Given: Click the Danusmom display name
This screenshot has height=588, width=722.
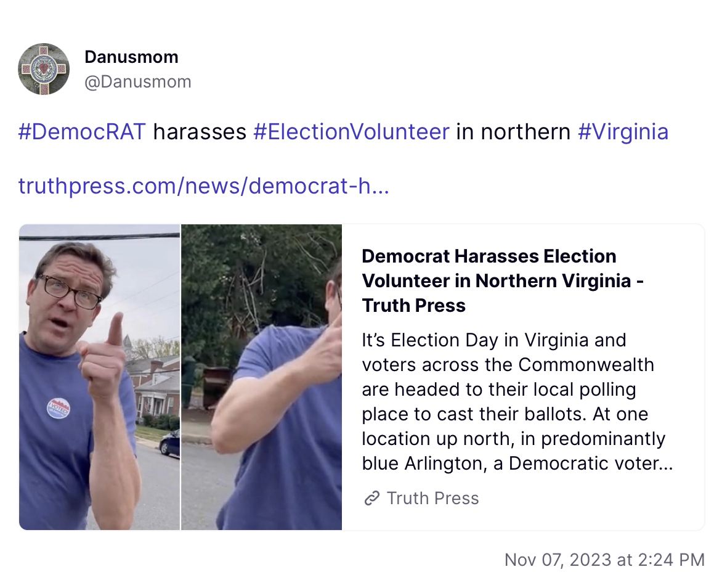Looking at the screenshot, I should pyautogui.click(x=131, y=57).
